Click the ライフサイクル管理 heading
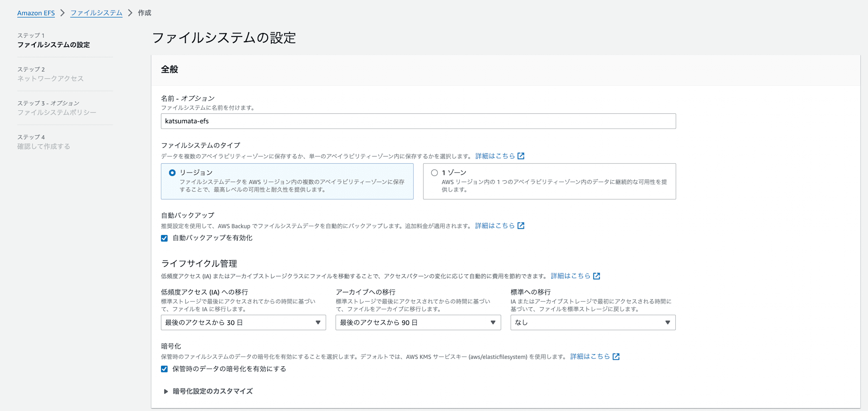Image resolution: width=868 pixels, height=411 pixels. [199, 264]
